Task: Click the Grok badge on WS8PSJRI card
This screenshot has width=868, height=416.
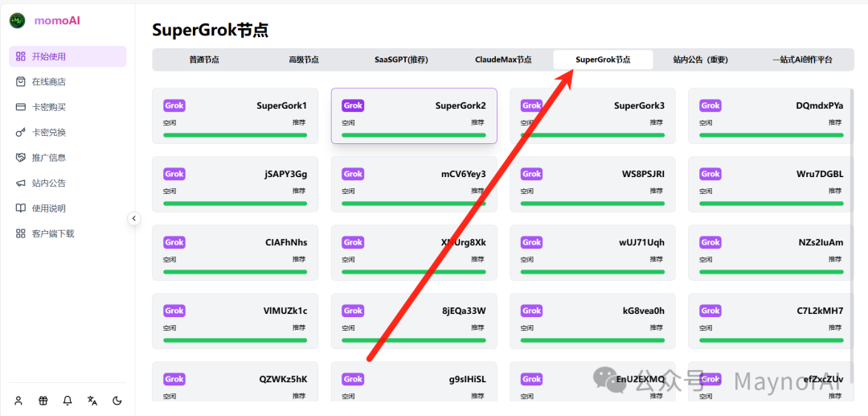Action: tap(531, 174)
